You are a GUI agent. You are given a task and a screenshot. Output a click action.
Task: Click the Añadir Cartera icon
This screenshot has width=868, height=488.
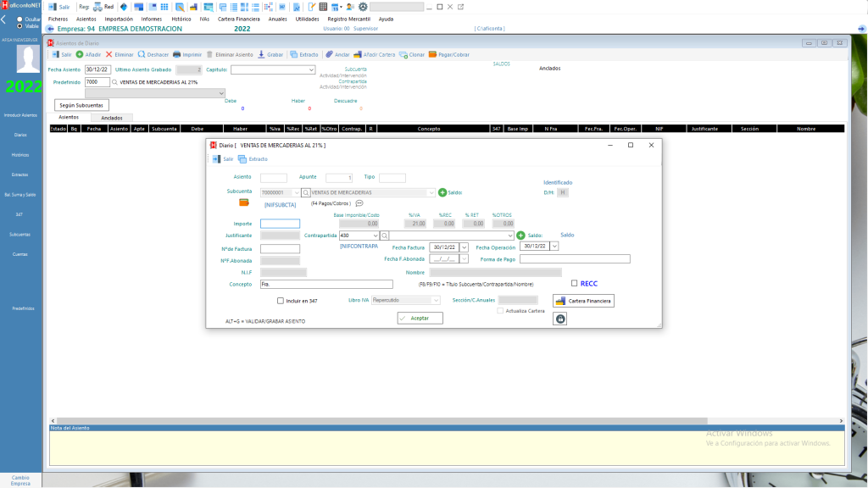(358, 55)
